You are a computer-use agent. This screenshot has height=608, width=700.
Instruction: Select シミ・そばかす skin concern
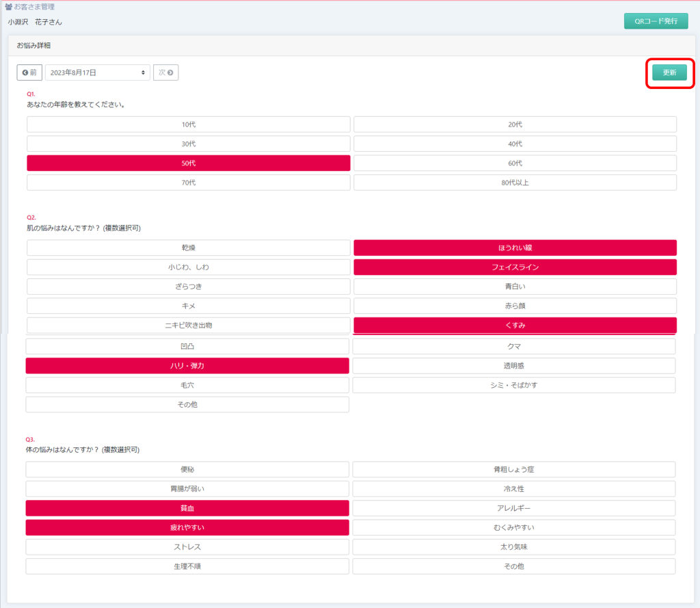514,385
